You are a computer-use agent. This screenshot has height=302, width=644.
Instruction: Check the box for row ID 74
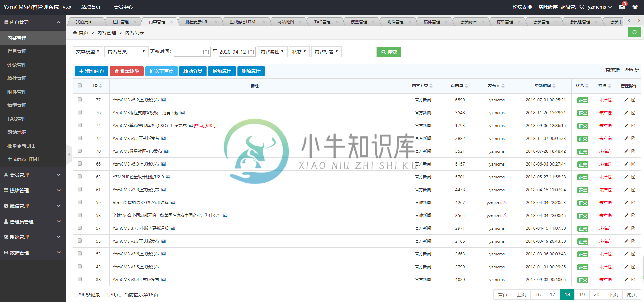pos(80,125)
